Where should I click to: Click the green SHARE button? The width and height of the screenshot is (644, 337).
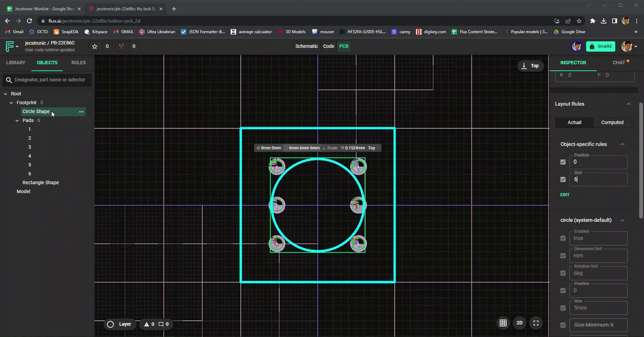point(600,46)
